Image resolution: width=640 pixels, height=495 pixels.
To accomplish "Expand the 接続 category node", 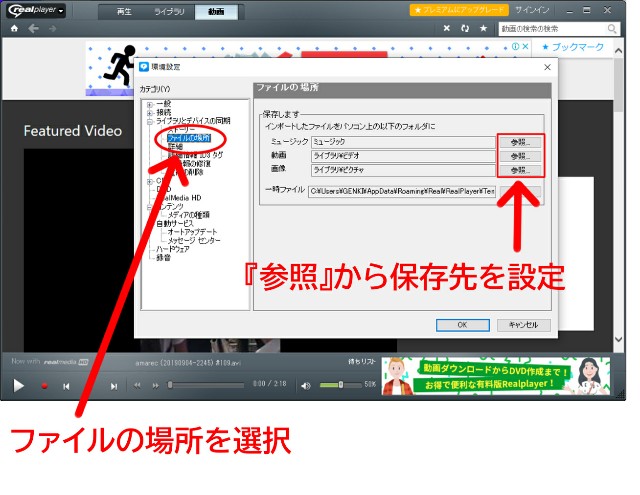I will tap(149, 113).
